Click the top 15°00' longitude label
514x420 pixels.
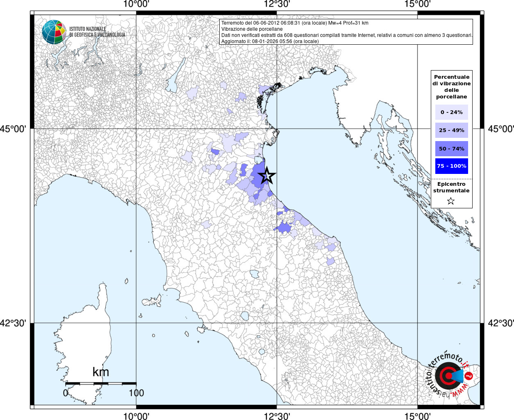417,4
